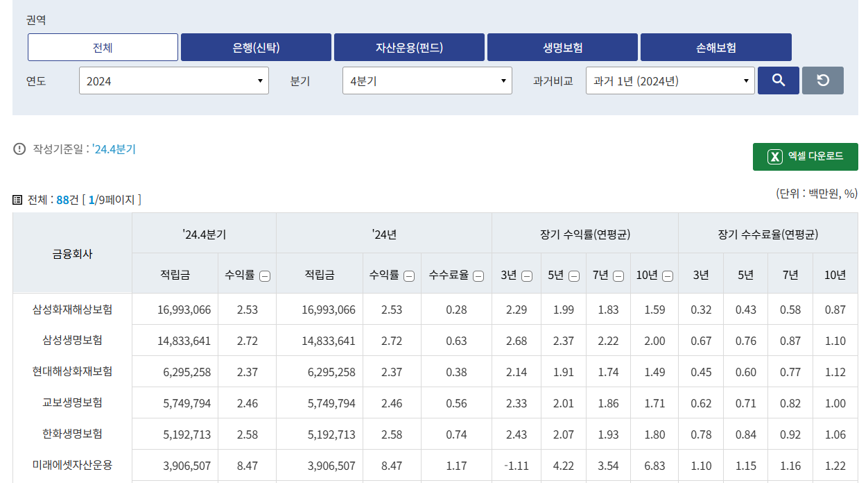This screenshot has width=868, height=483.
Task: Click the reset refresh button
Action: [x=823, y=80]
